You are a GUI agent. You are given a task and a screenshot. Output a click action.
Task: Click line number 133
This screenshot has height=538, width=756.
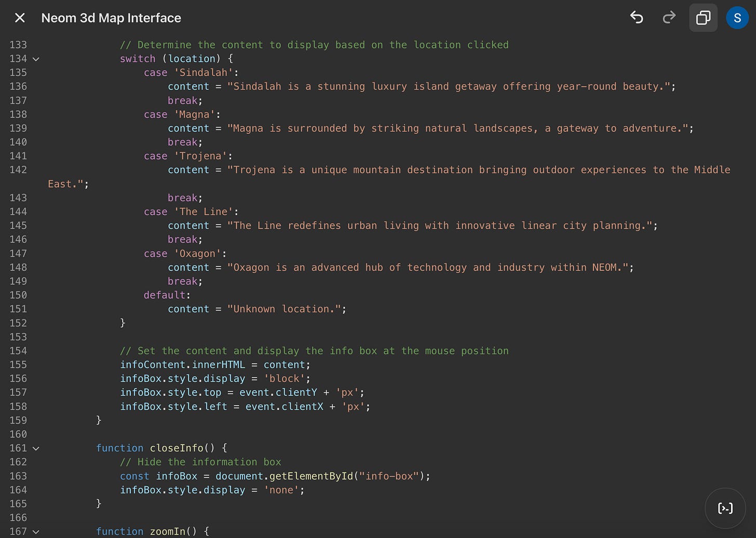[18, 45]
